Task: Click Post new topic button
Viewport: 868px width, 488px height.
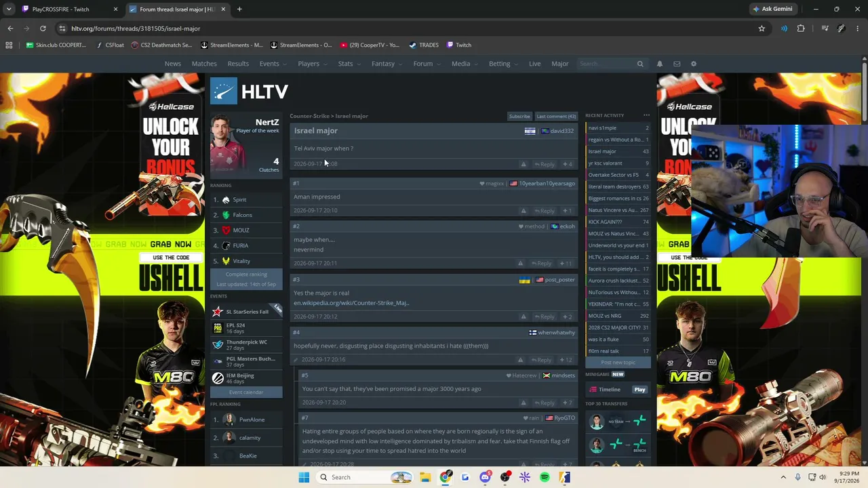Action: [x=618, y=363]
